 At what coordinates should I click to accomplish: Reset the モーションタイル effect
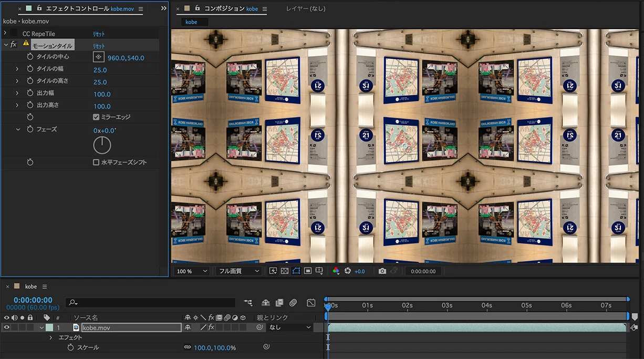99,46
